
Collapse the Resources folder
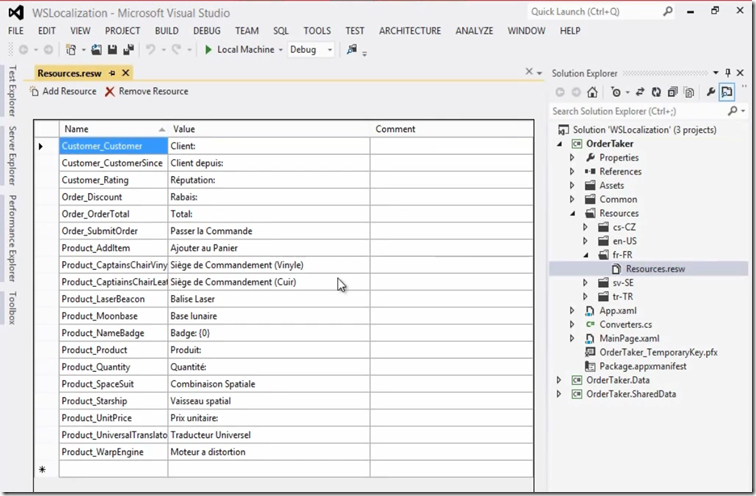tap(573, 213)
